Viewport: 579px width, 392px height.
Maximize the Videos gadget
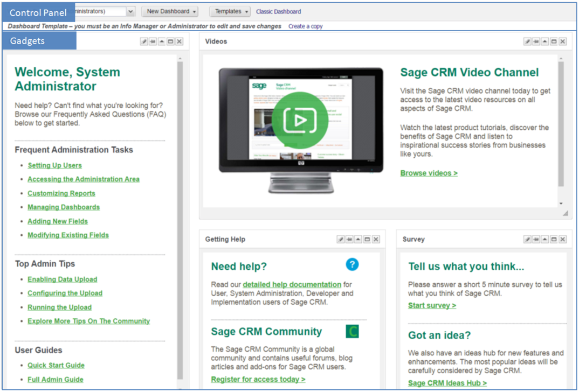(554, 41)
